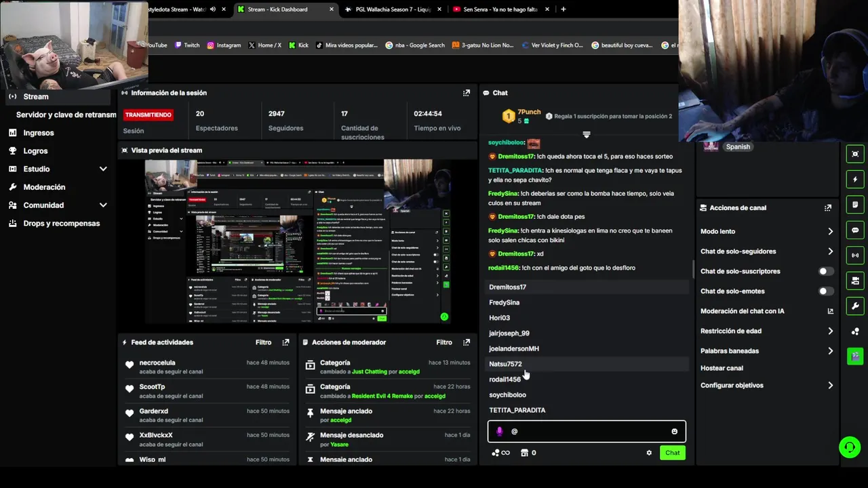This screenshot has width=868, height=488.
Task: Click the chat bubble icon in the right sidebar
Action: [855, 230]
